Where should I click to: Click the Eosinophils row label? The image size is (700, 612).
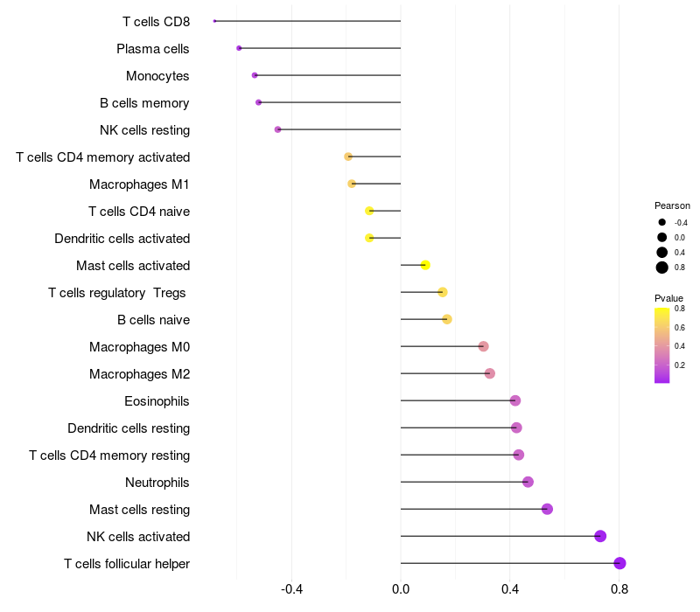[157, 401]
